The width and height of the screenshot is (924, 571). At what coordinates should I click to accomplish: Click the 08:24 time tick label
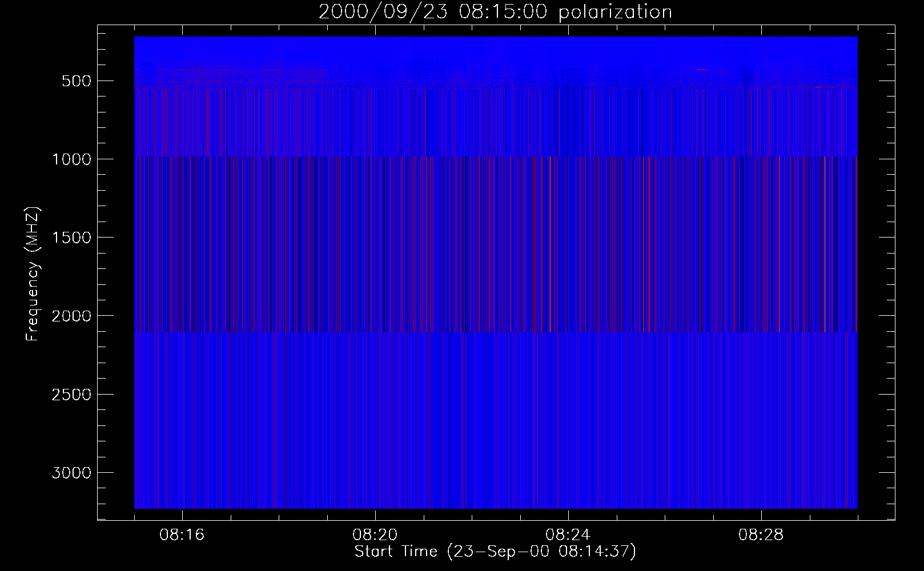click(x=568, y=535)
